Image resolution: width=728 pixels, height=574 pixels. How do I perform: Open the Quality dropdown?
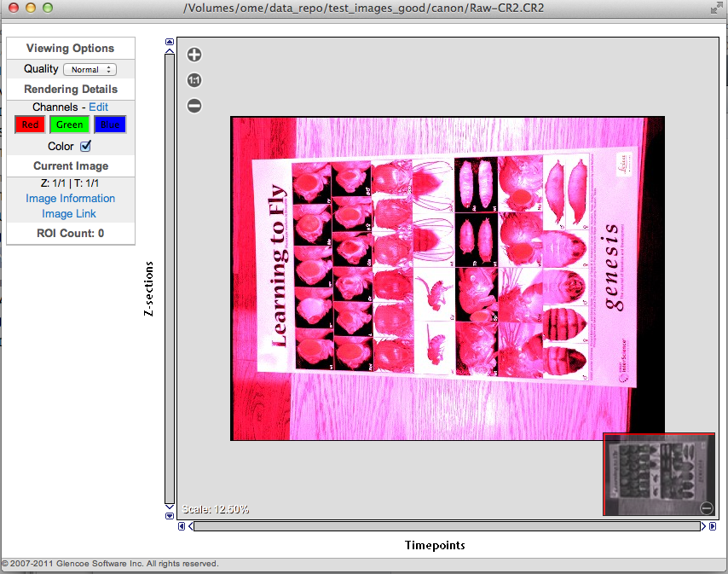point(90,70)
